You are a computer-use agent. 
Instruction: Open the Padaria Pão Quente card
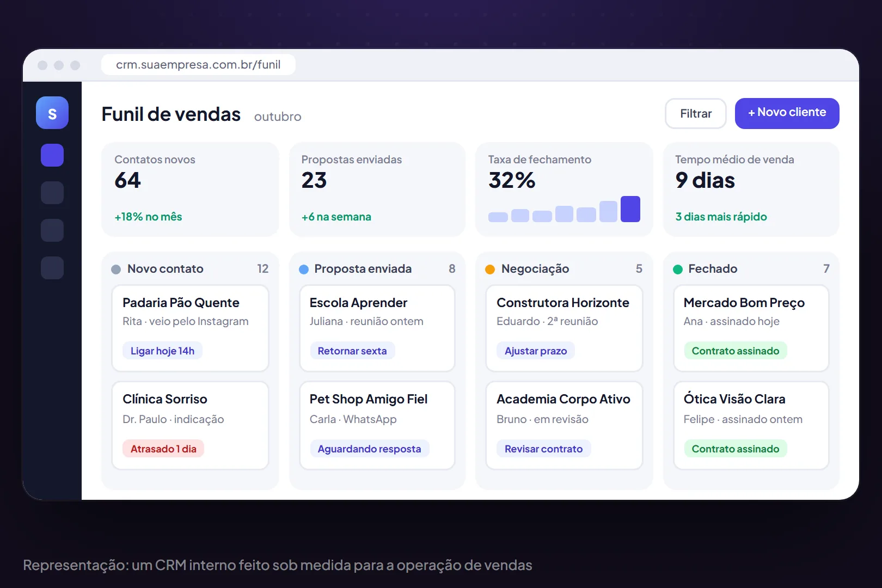pos(190,328)
